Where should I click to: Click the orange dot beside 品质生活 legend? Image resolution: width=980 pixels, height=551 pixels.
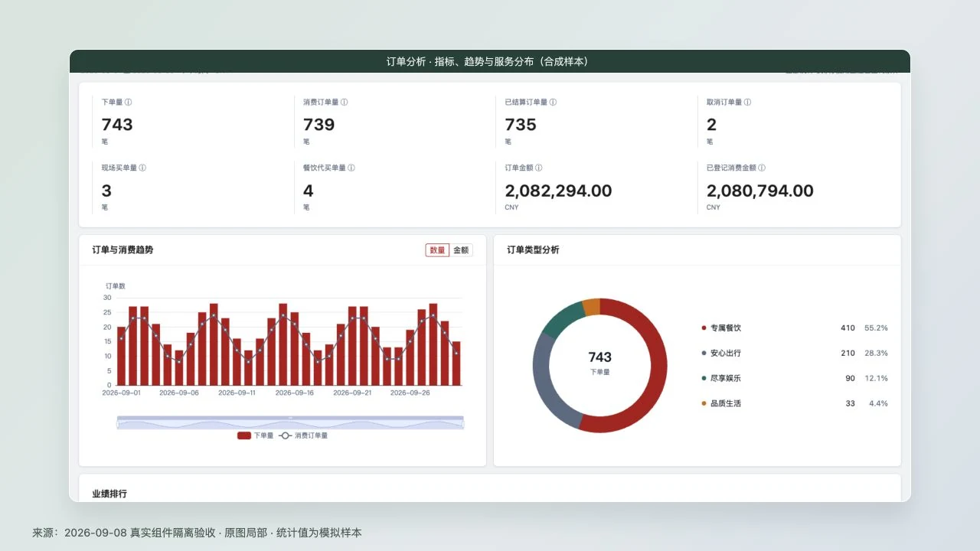pos(704,403)
